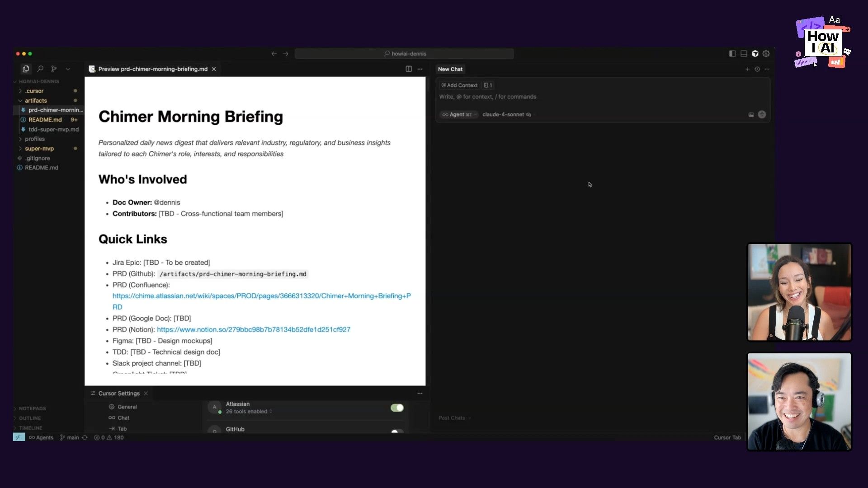Toggle the bottom panel layout icon

(x=744, y=53)
